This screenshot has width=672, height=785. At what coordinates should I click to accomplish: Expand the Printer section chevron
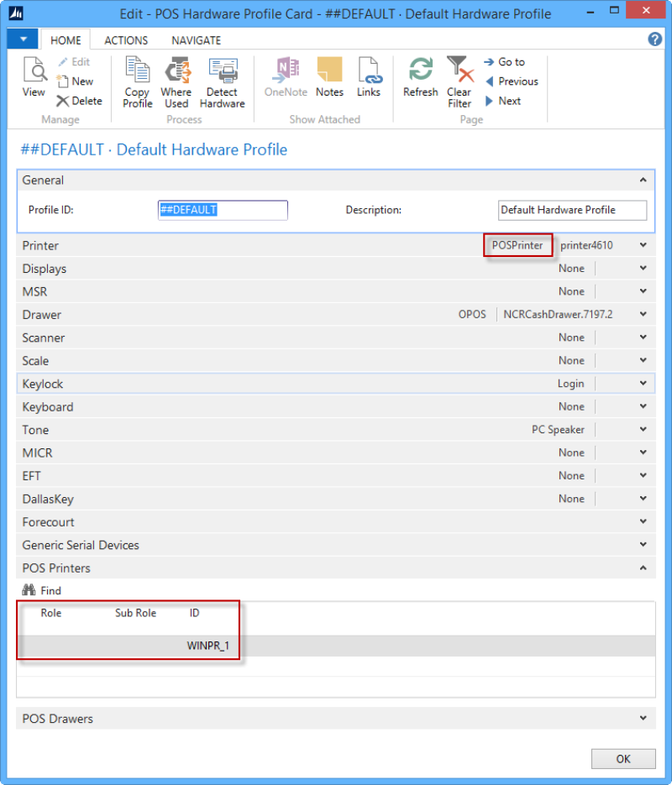643,245
